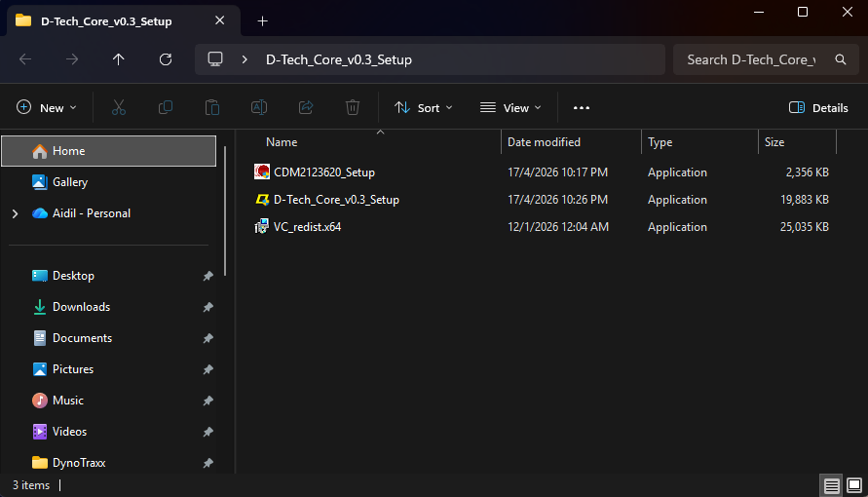Unpin Pictures using its pin icon
Viewport: 868px width, 497px height.
click(208, 369)
